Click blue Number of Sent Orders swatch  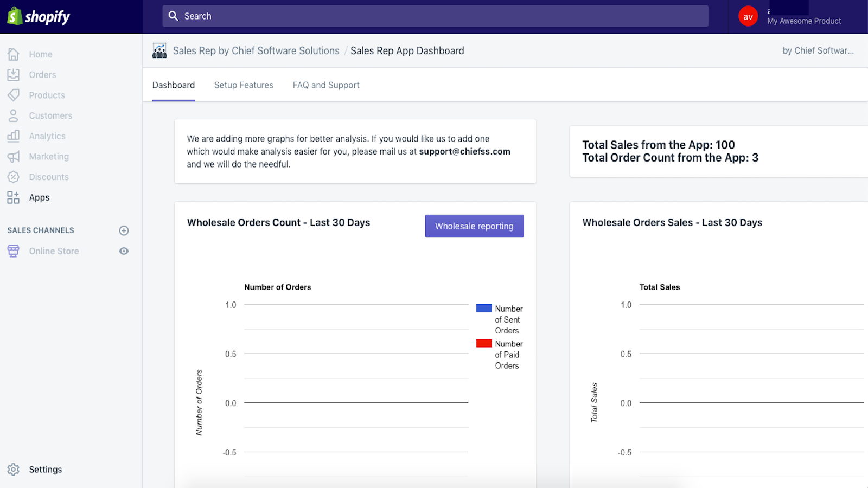click(x=484, y=308)
